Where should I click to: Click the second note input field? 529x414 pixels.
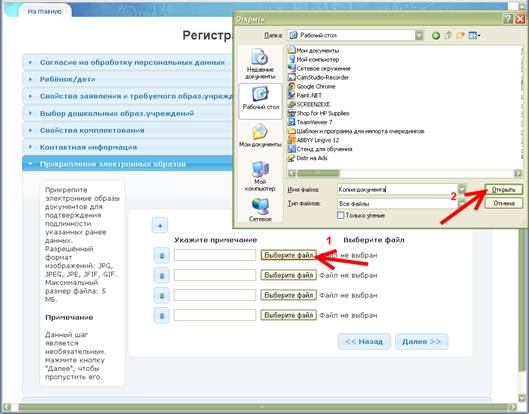(x=215, y=275)
